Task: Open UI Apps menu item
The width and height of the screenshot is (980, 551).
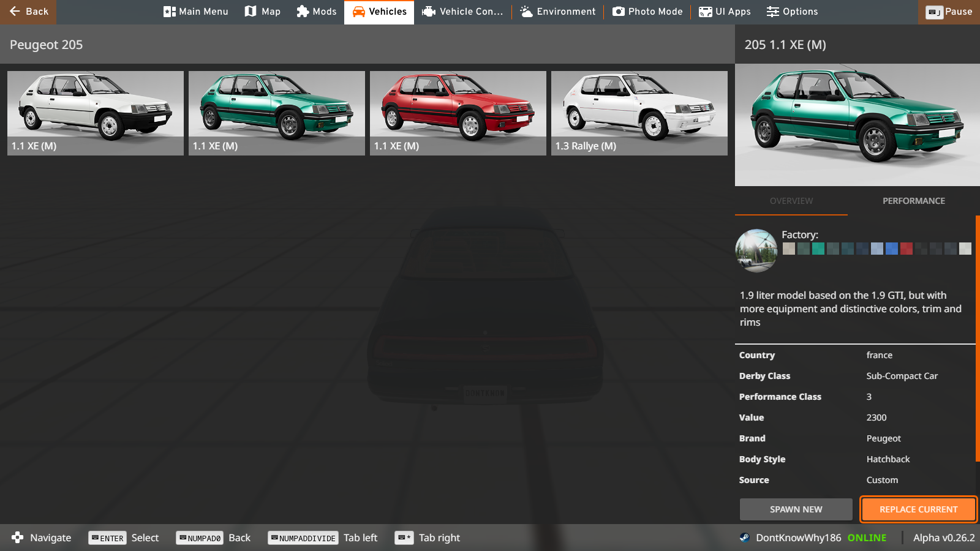Action: pyautogui.click(x=725, y=12)
